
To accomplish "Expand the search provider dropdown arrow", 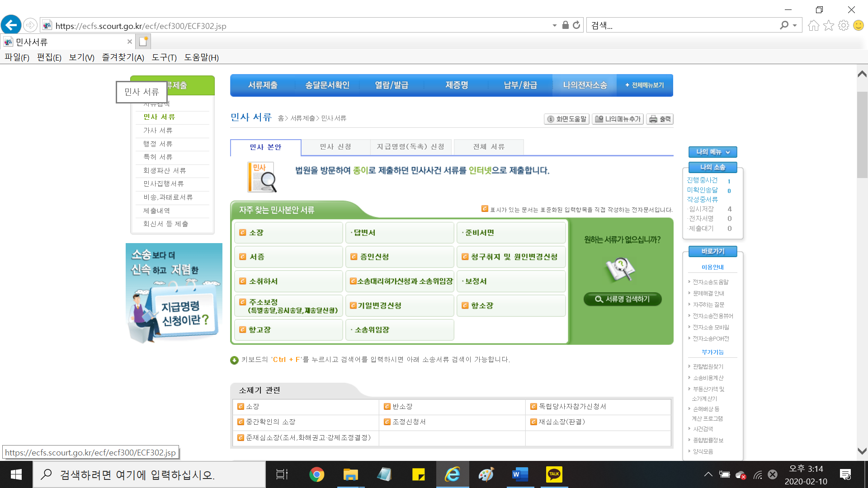I will [795, 25].
